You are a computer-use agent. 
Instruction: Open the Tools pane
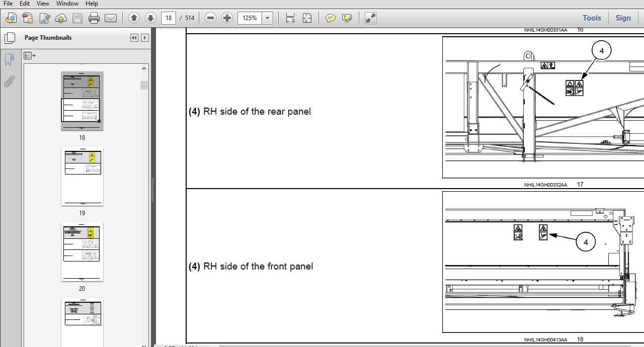coord(592,18)
